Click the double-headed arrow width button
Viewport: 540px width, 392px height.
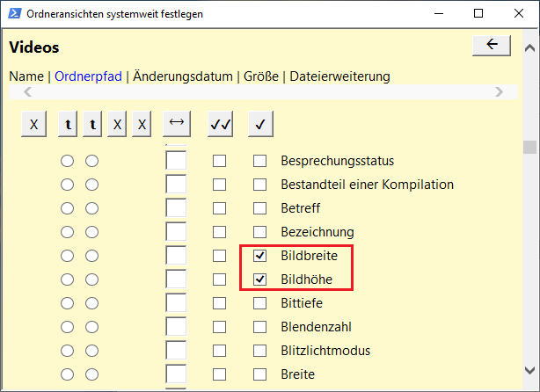[x=177, y=125]
